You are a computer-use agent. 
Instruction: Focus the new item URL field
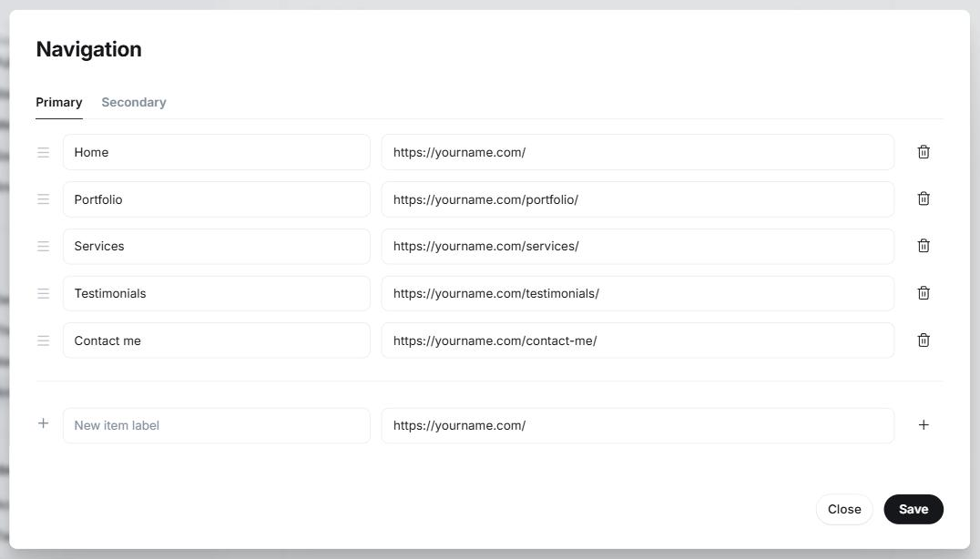(638, 425)
